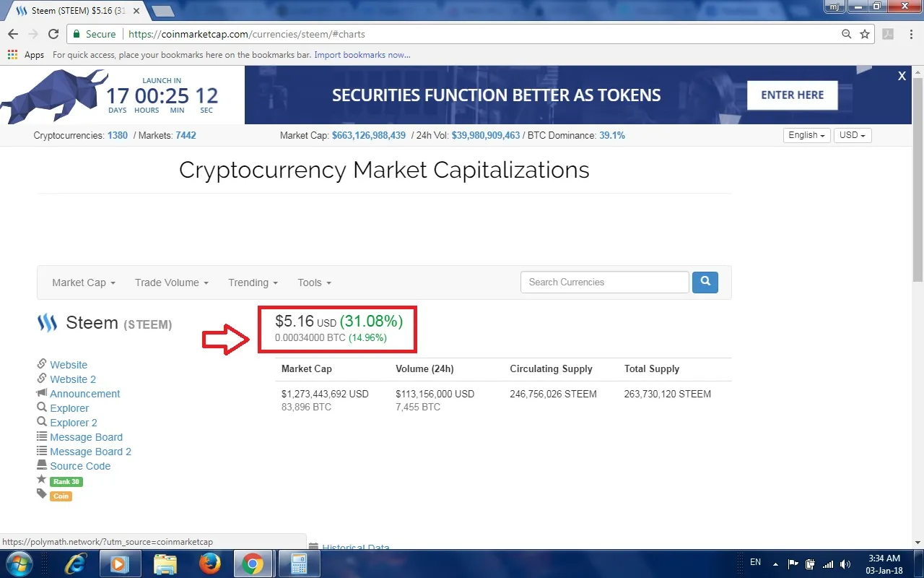Click the network signal tray icon
This screenshot has width=924, height=578.
pyautogui.click(x=828, y=564)
